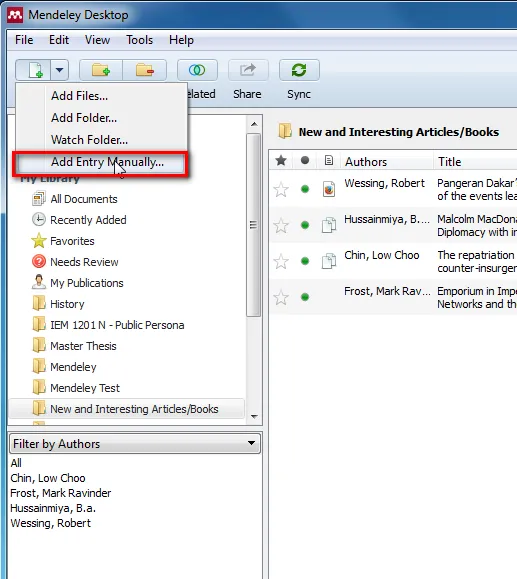Open the IEM 1201 N - Public Persona folder
The width and height of the screenshot is (517, 579).
click(x=117, y=325)
